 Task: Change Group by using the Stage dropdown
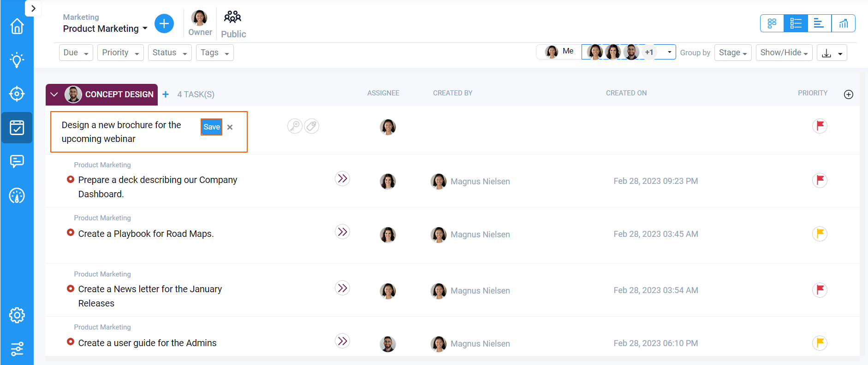pos(733,53)
